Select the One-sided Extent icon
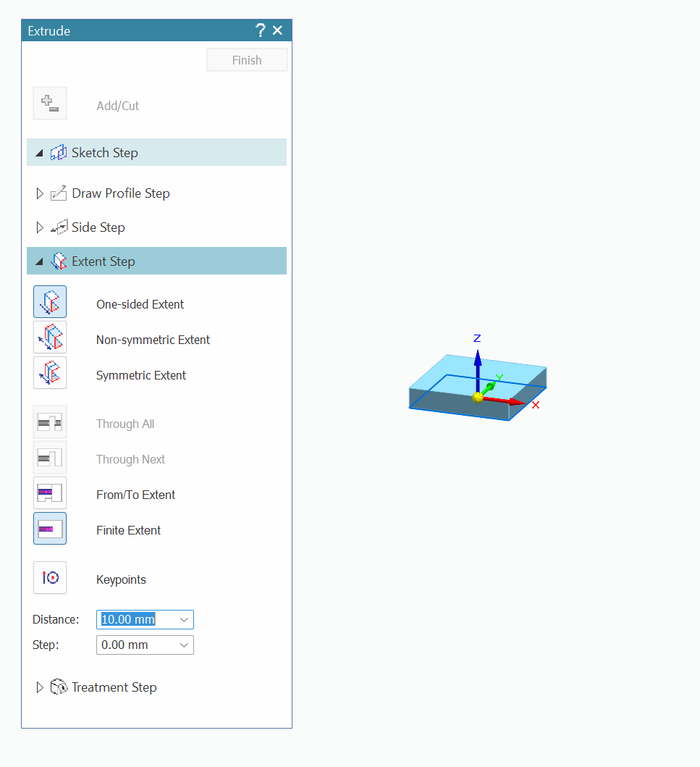Image resolution: width=700 pixels, height=767 pixels. coord(50,301)
